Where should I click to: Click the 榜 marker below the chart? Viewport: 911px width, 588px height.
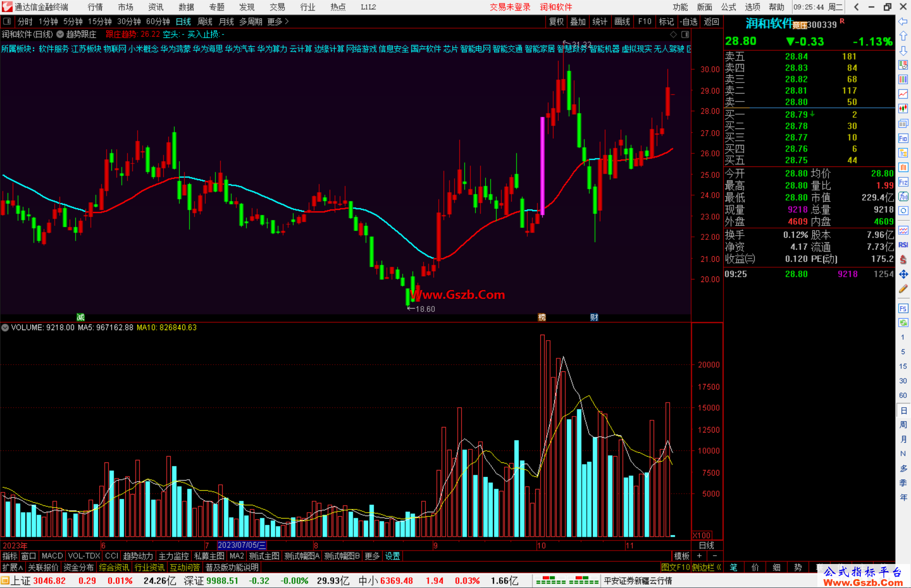[x=542, y=317]
